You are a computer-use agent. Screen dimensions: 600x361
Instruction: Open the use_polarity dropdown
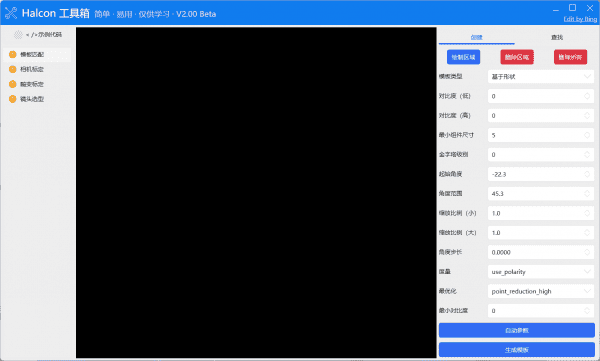point(541,272)
